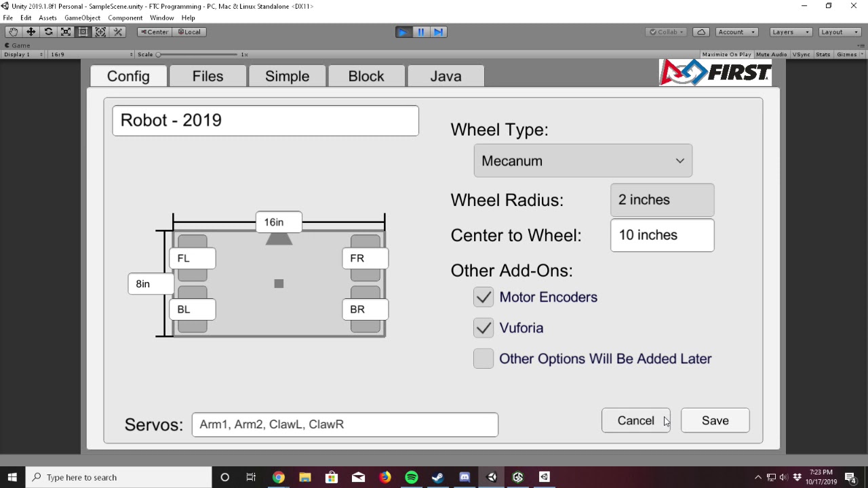The width and height of the screenshot is (868, 488).
Task: Click the Cancel button
Action: pos(635,420)
